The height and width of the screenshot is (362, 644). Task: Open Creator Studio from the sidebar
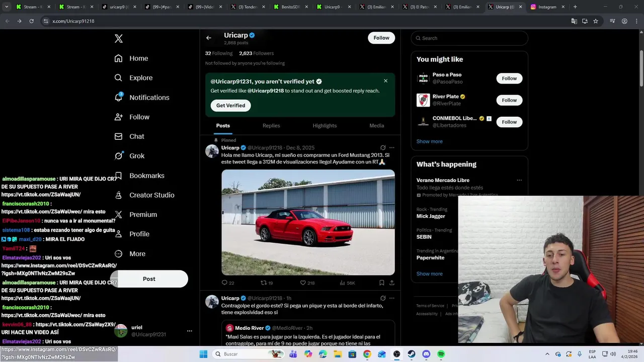[144, 195]
